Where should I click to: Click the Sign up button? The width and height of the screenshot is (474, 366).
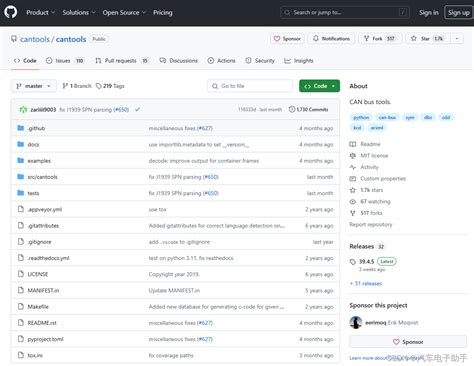click(459, 12)
